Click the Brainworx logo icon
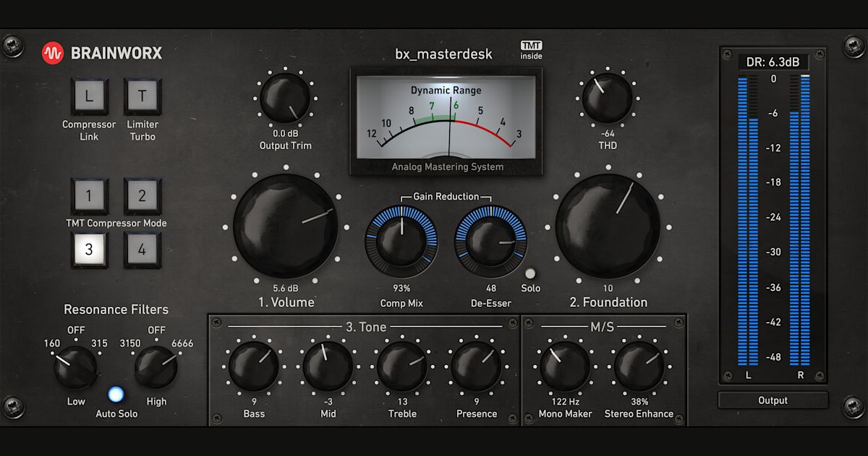The width and height of the screenshot is (868, 456). point(53,52)
